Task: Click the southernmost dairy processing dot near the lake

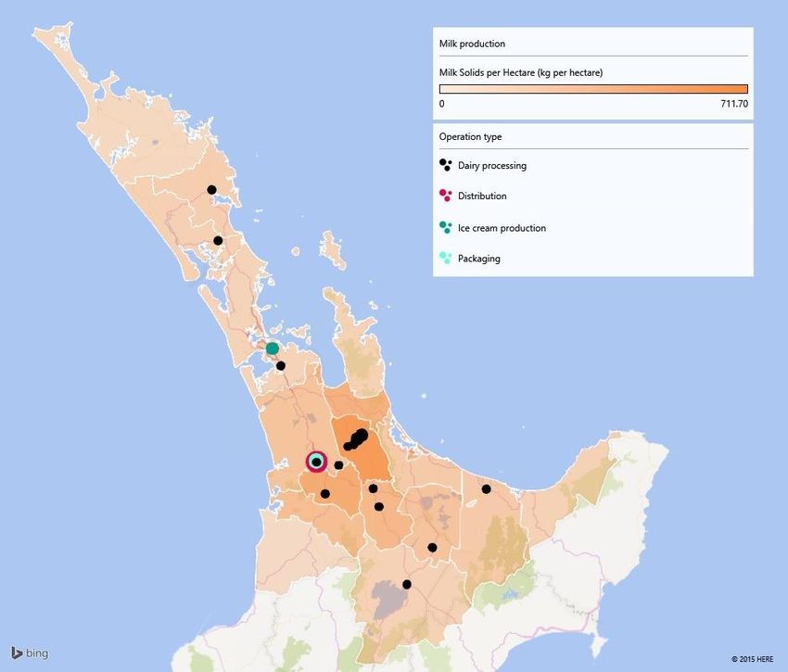Action: [x=407, y=585]
